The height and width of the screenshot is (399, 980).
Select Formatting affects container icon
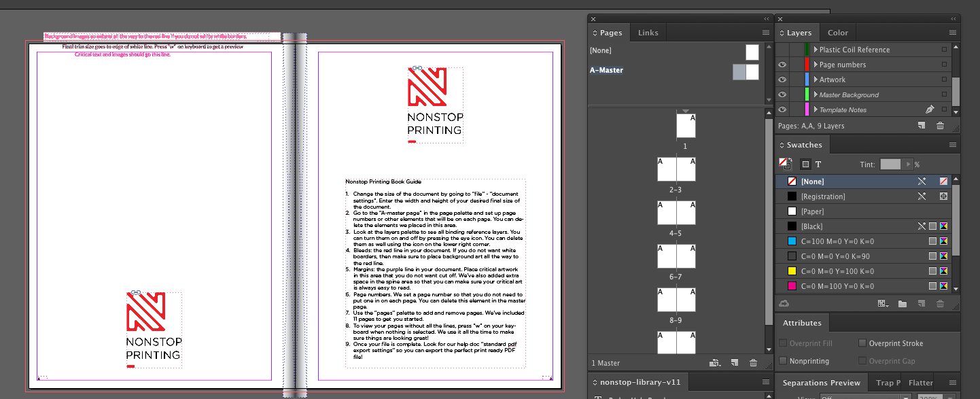coord(805,164)
